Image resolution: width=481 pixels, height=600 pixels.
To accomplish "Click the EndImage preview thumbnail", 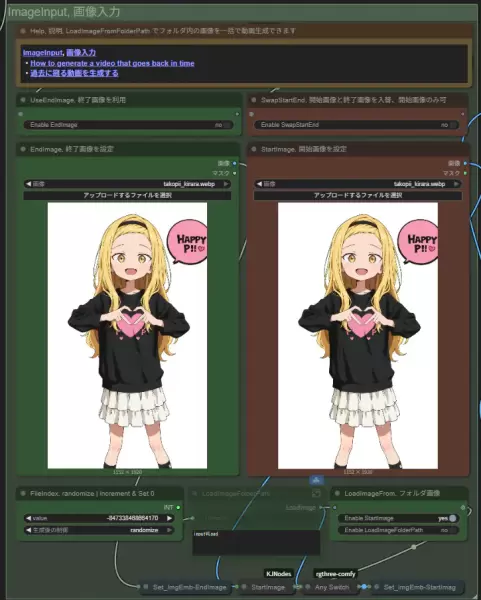I will pos(127,336).
